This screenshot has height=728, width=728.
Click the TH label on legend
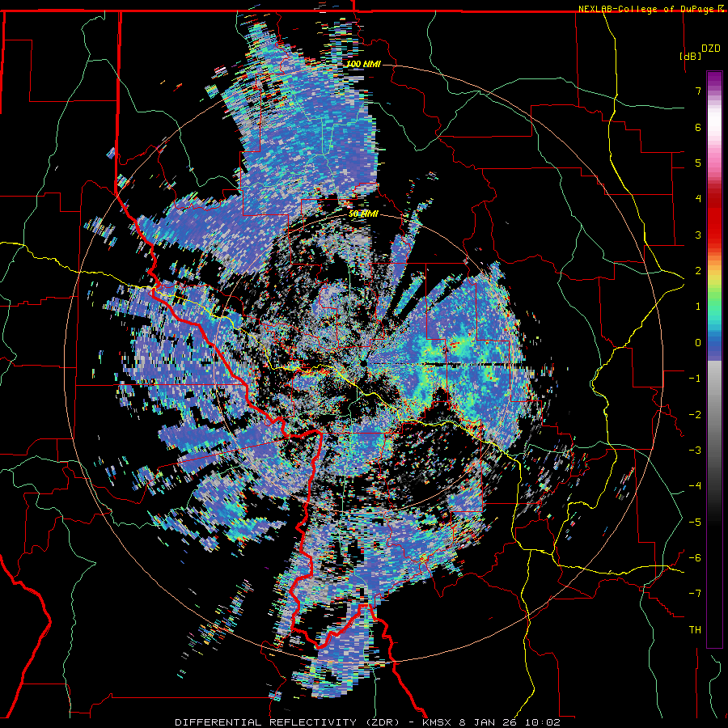point(695,630)
